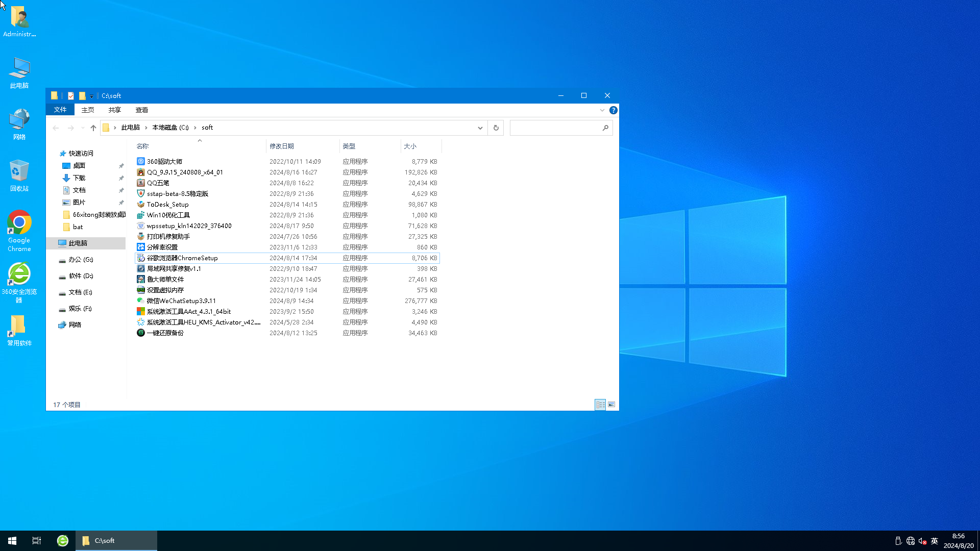
Task: Open the 查看 ribbon tab
Action: (x=142, y=110)
